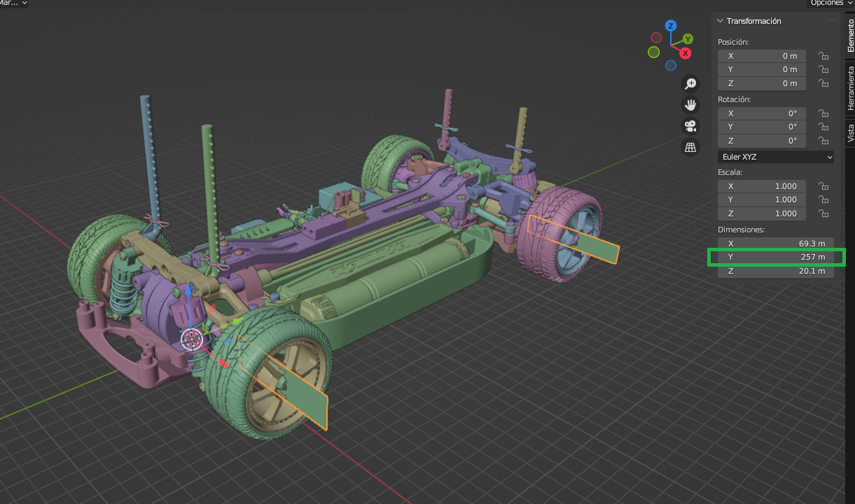Screen dimensions: 855x504
Task: Click the Transformación panel drag-grip dots
Action: tap(832, 21)
